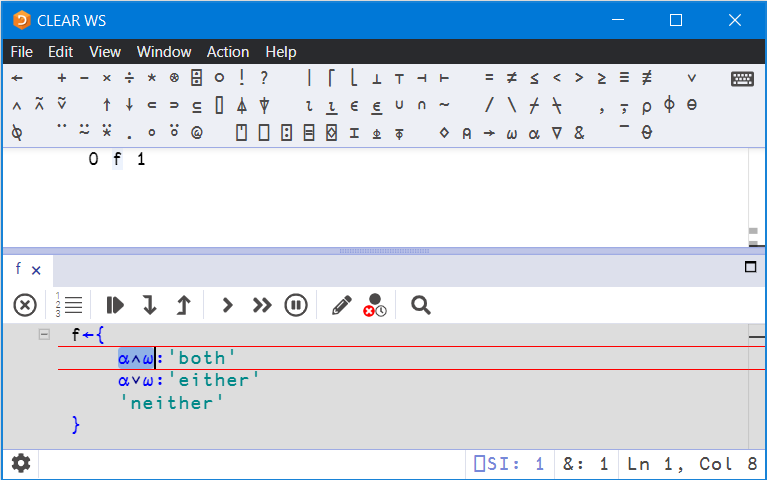Screen dimensions: 767x480
Task: Toggle line numbers in the tracer
Action: tap(69, 305)
